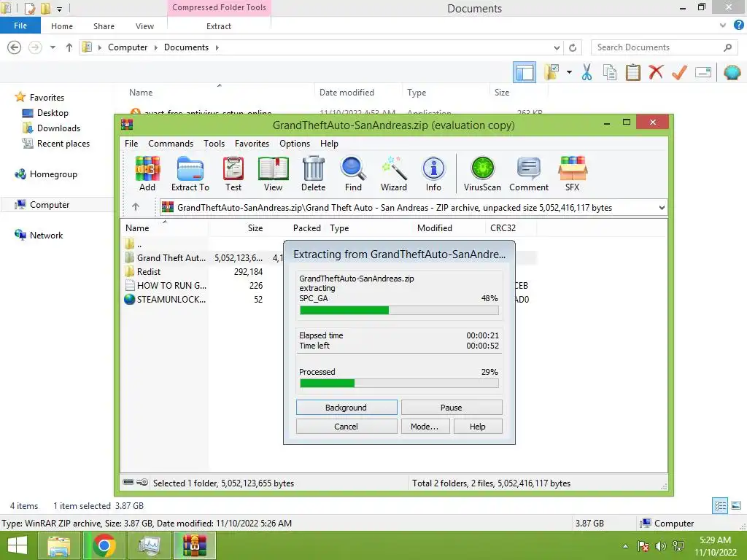747x560 pixels.
Task: Open recent locations dropdown next to Forward
Action: point(53,47)
